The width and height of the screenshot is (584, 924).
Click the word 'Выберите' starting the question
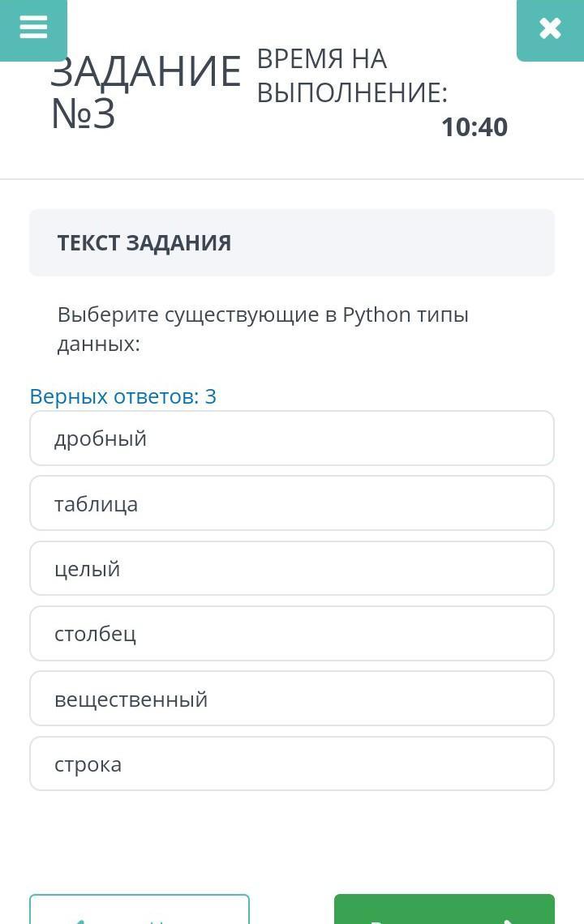(x=108, y=314)
